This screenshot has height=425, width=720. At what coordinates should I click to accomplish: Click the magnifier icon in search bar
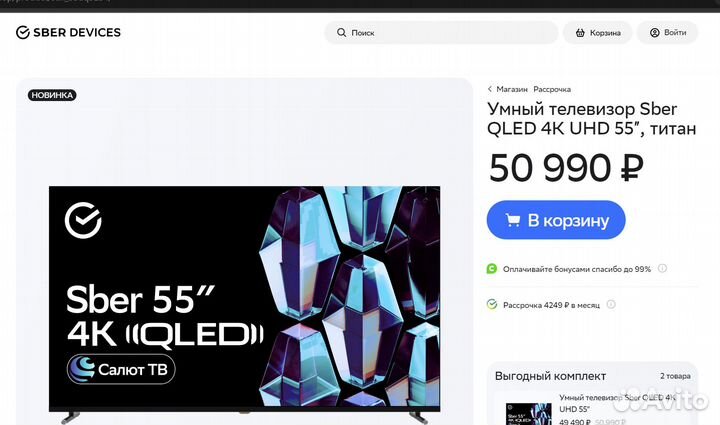[341, 33]
